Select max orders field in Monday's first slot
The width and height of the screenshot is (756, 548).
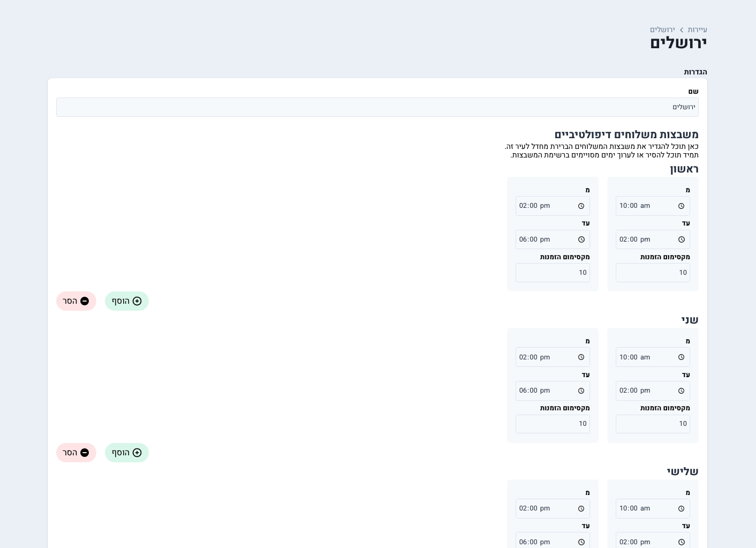pos(652,424)
